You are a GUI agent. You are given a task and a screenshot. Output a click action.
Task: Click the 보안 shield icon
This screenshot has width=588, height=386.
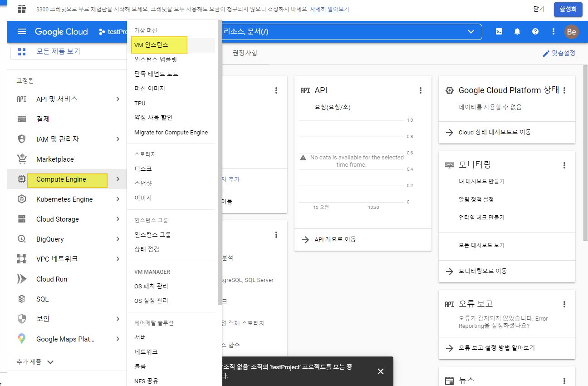[21, 319]
